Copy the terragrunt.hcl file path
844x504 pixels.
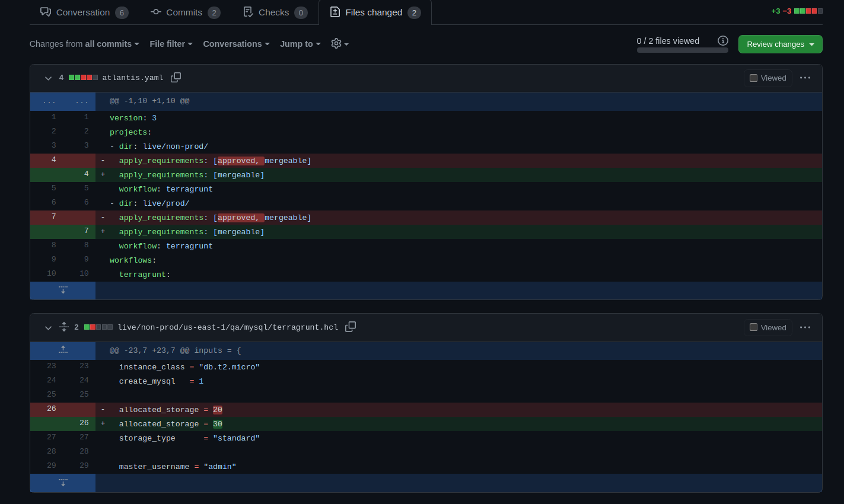(350, 327)
